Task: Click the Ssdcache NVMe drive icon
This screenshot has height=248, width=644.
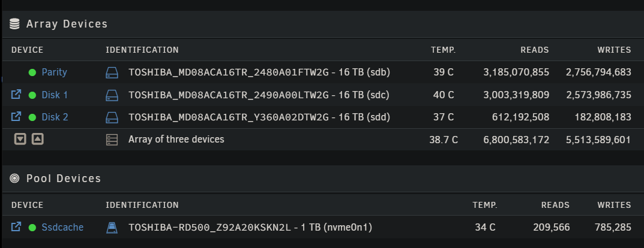Action: point(112,228)
